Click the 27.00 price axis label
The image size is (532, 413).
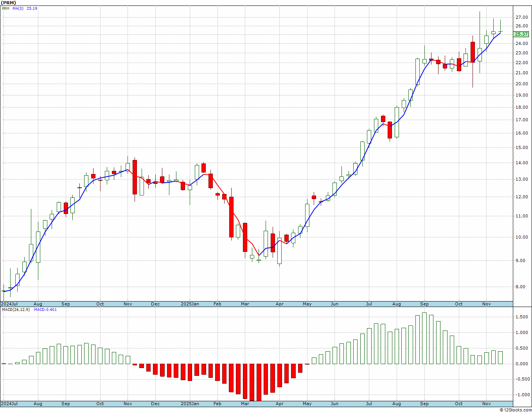(x=522, y=18)
